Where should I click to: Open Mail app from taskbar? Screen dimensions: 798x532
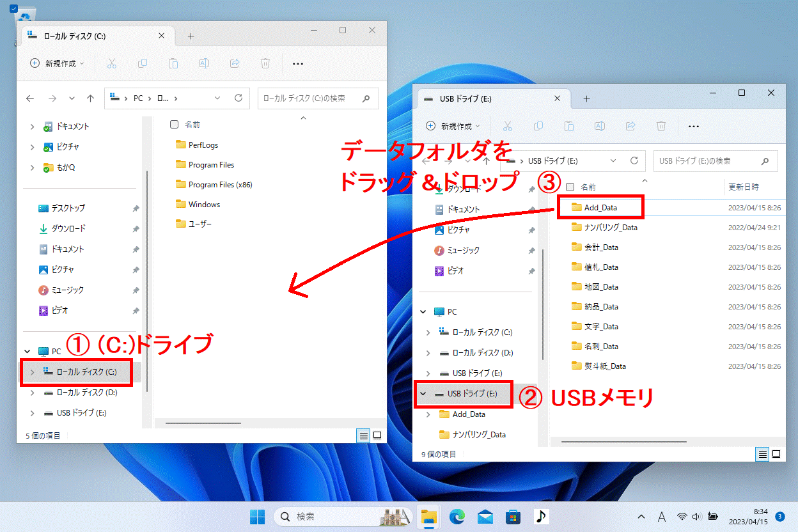pyautogui.click(x=485, y=516)
